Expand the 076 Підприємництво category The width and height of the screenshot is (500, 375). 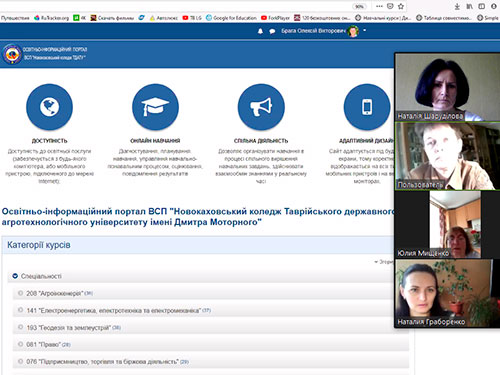[x=20, y=361]
